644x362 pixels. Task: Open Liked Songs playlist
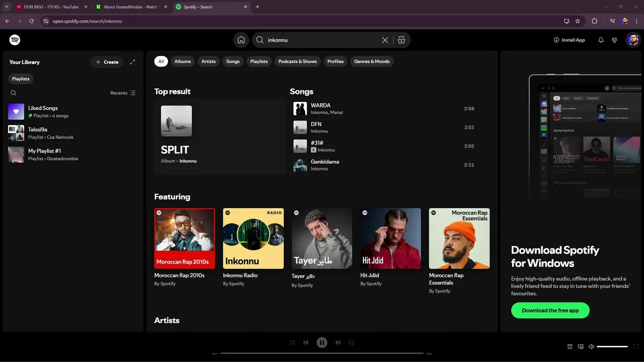(x=73, y=112)
